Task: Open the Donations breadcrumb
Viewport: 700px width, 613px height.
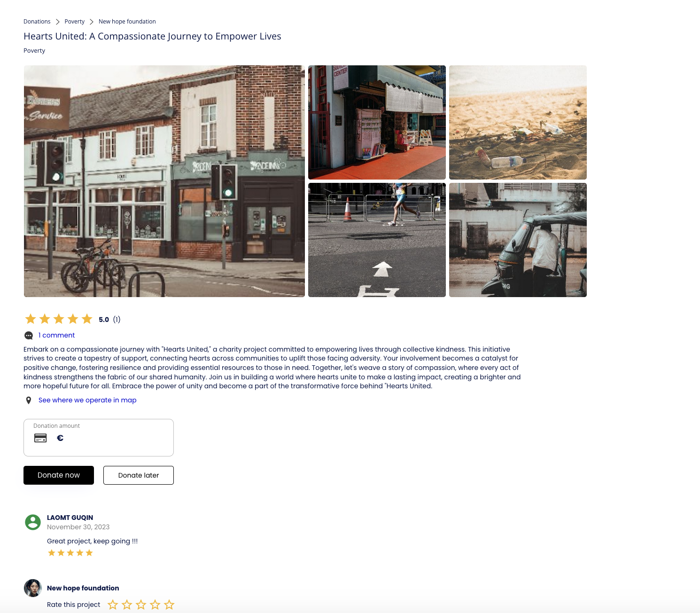Action: pyautogui.click(x=37, y=22)
